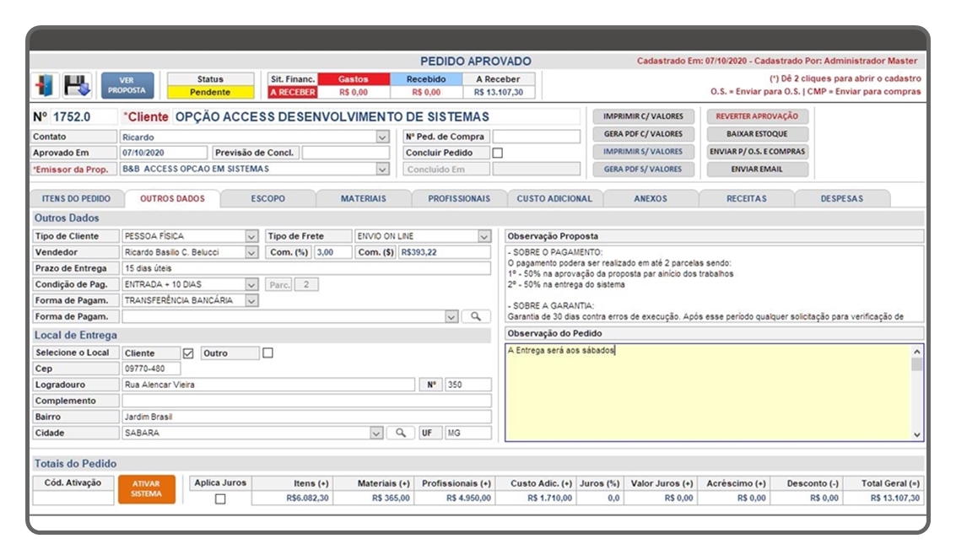Click the Previsão de Concl. date field
This screenshot has height=560, width=956.
pyautogui.click(x=346, y=153)
